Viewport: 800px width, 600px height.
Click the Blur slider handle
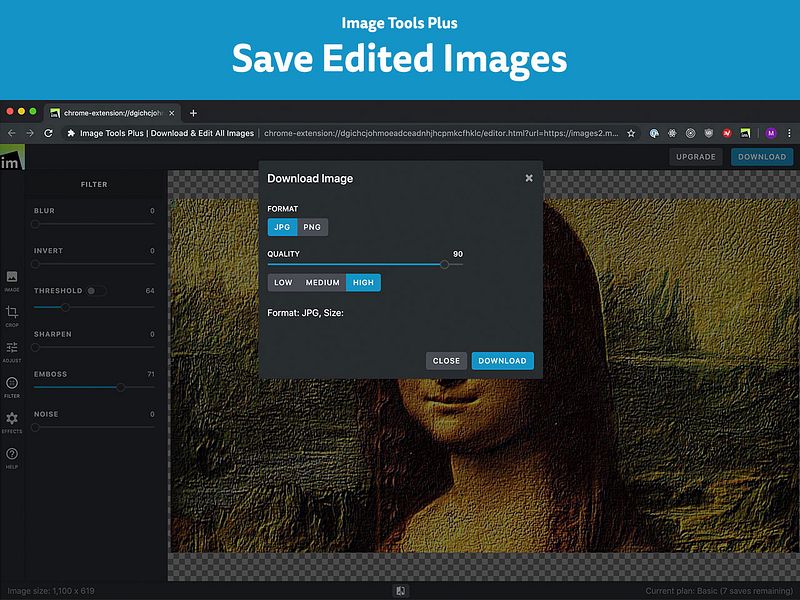click(x=35, y=224)
